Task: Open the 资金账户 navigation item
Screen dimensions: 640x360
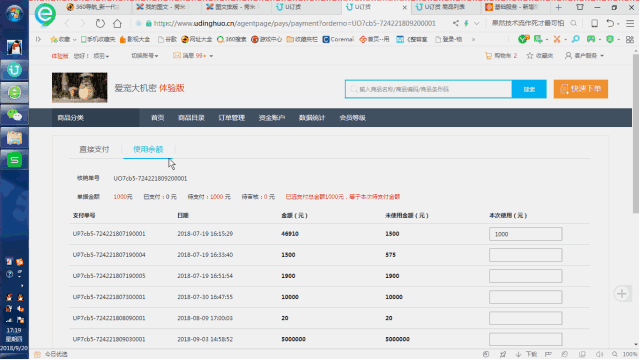Action: click(x=272, y=118)
